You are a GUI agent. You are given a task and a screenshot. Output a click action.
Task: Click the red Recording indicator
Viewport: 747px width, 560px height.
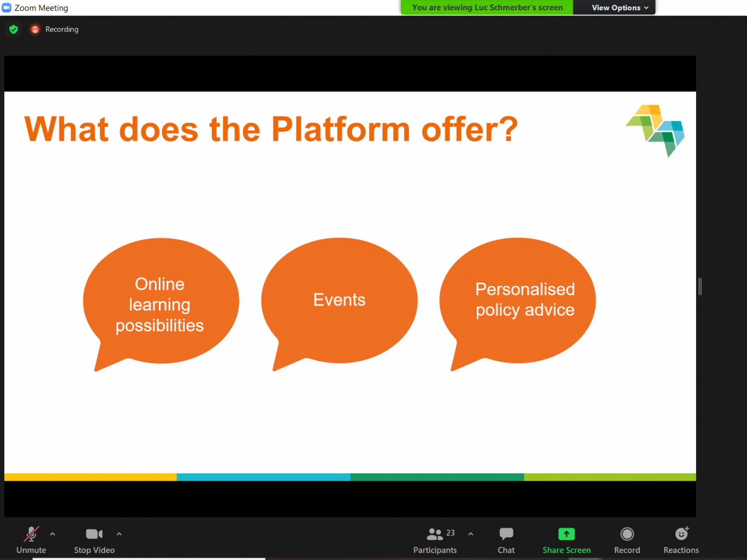pyautogui.click(x=35, y=29)
